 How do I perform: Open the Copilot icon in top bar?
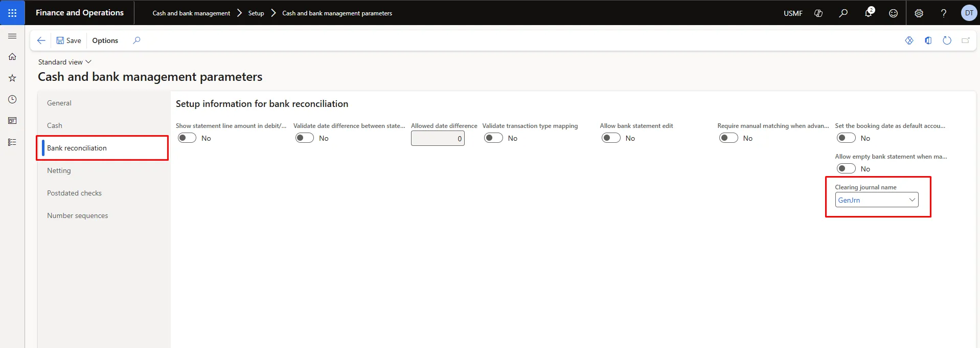pyautogui.click(x=818, y=13)
